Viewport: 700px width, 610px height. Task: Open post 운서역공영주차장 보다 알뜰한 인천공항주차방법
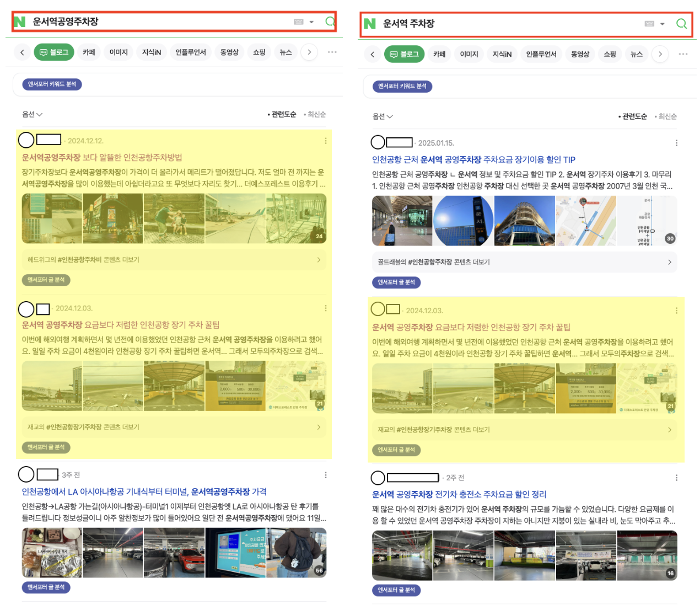tap(102, 158)
